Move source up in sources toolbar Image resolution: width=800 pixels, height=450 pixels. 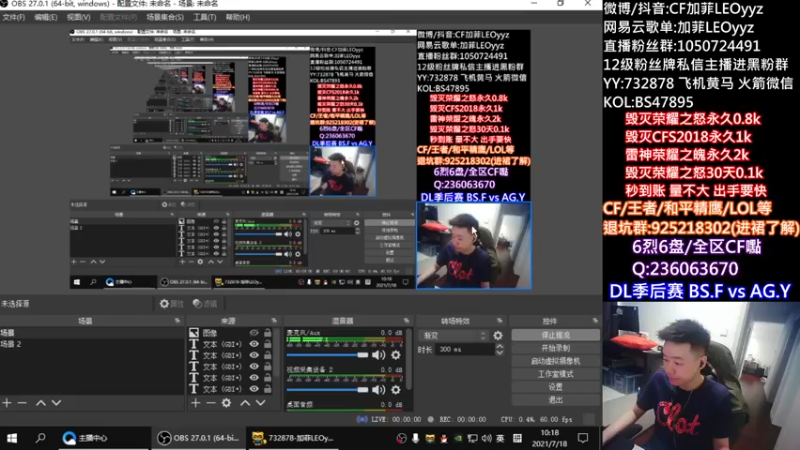click(x=245, y=403)
